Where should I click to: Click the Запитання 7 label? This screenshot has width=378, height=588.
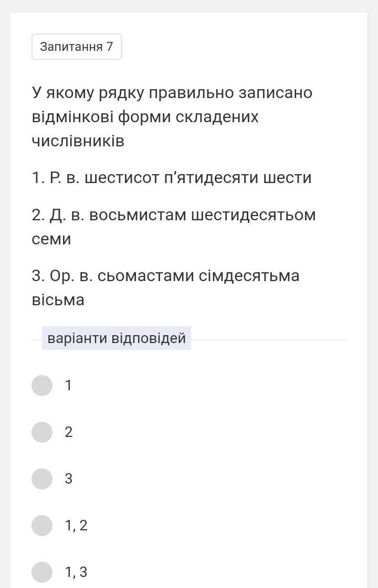[x=77, y=47]
